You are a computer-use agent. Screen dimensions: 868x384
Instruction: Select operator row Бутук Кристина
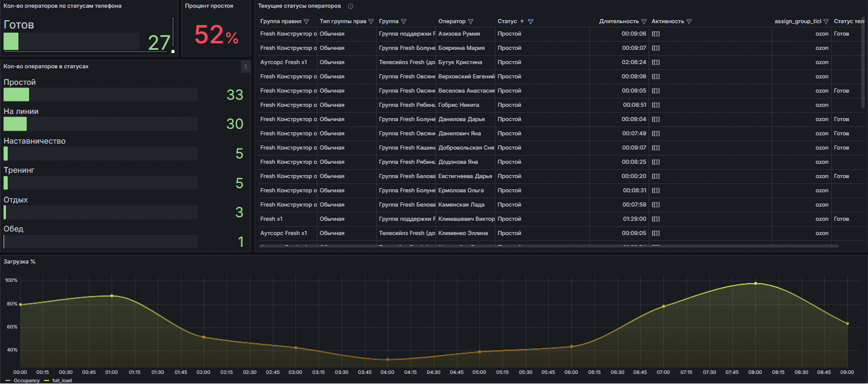point(460,62)
